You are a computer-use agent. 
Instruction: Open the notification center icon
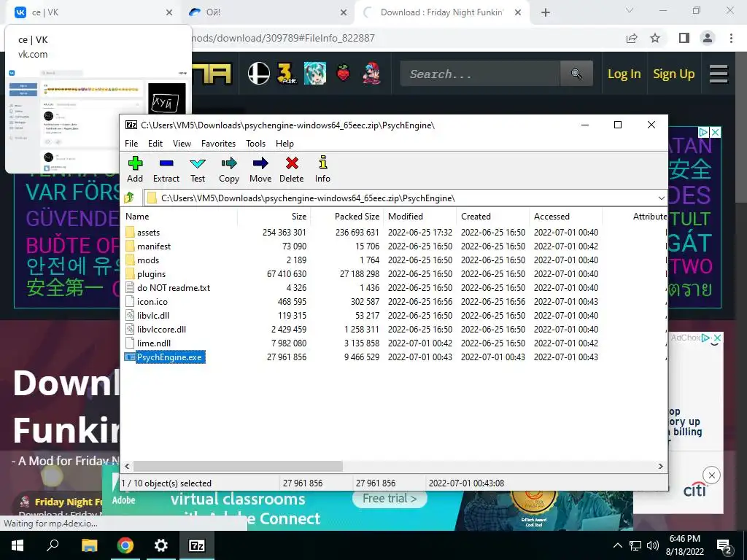(724, 545)
